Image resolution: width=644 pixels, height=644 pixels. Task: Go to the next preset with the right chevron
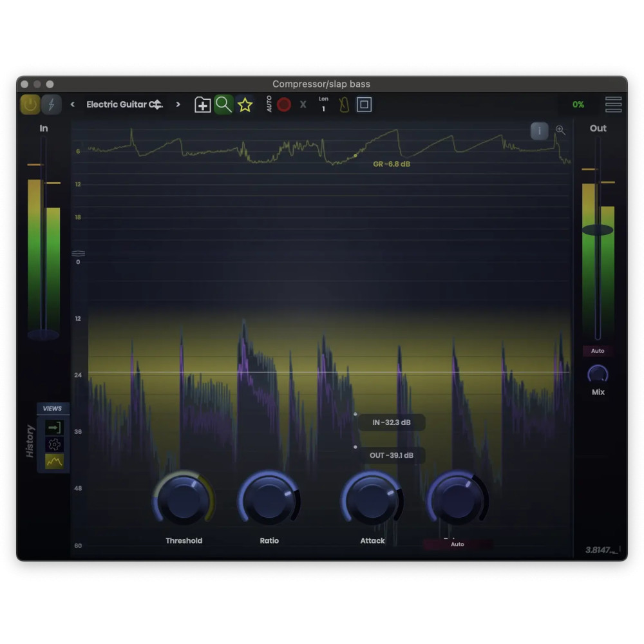pos(178,104)
